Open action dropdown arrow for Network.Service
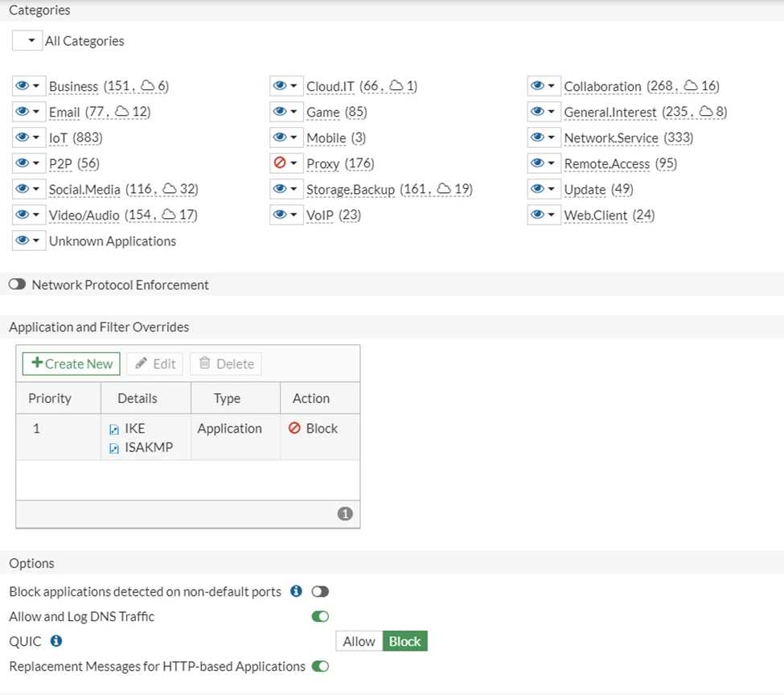This screenshot has height=695, width=784. pyautogui.click(x=551, y=137)
